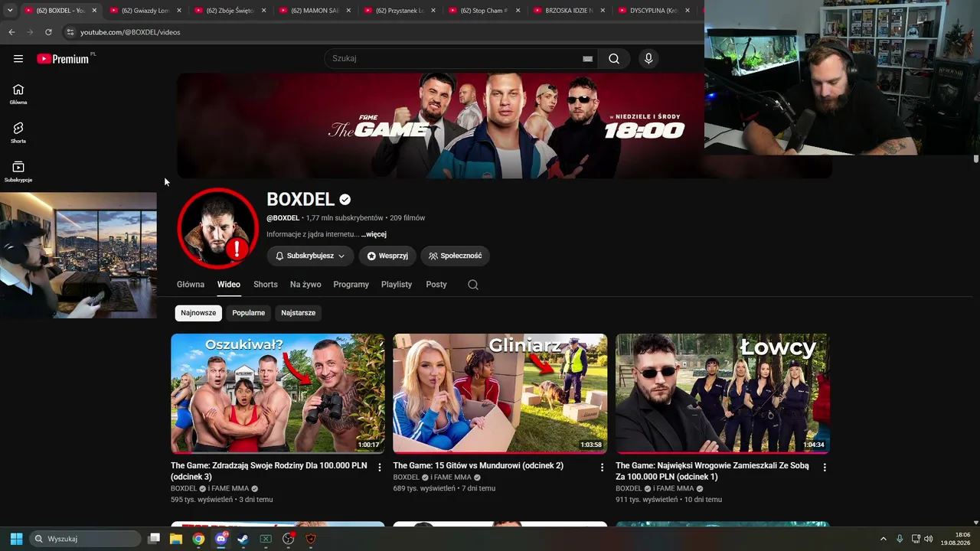The image size is (980, 551).
Task: Open Główna in the YouTube sidebar
Action: [x=18, y=94]
